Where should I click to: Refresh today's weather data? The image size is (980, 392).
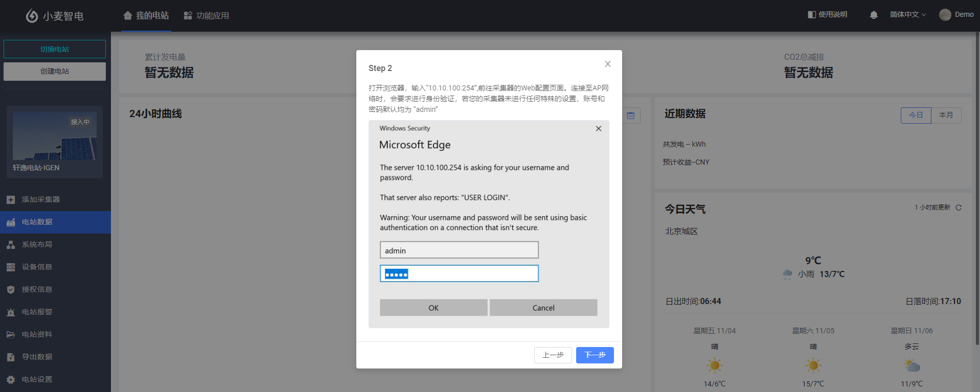pos(959,207)
